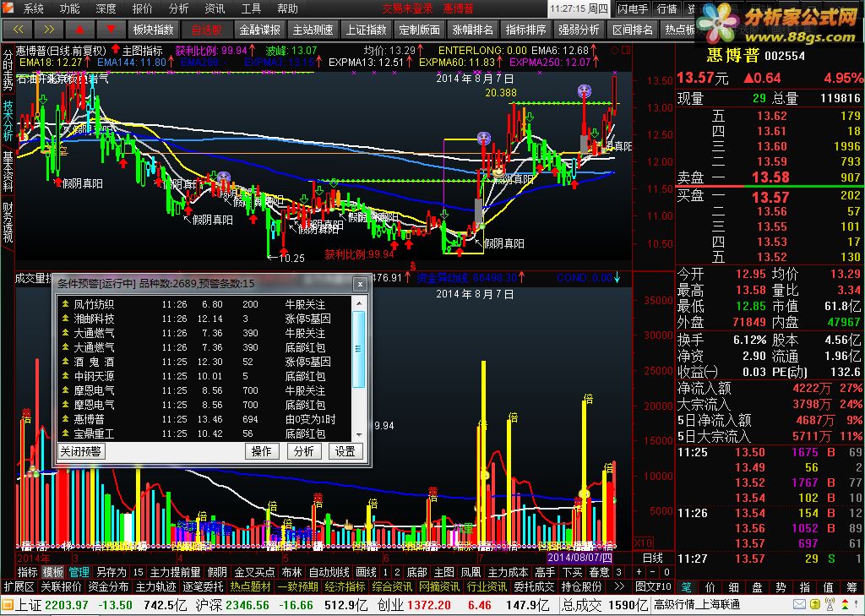Click the red diamond icon at chart top-right
This screenshot has height=616, width=865.
point(615,50)
